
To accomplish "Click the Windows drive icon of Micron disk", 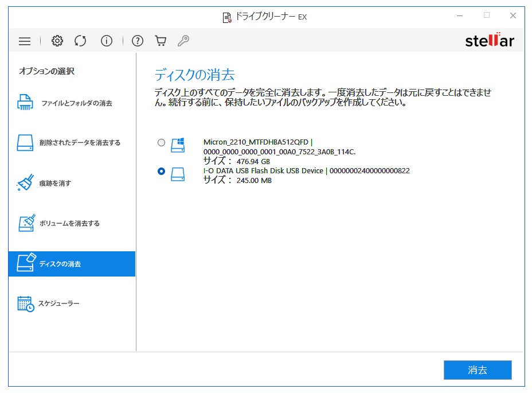I will (178, 145).
